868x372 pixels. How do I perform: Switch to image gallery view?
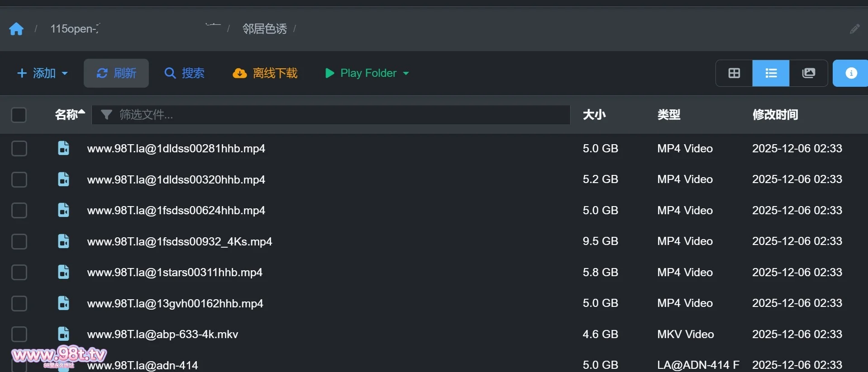coord(808,73)
